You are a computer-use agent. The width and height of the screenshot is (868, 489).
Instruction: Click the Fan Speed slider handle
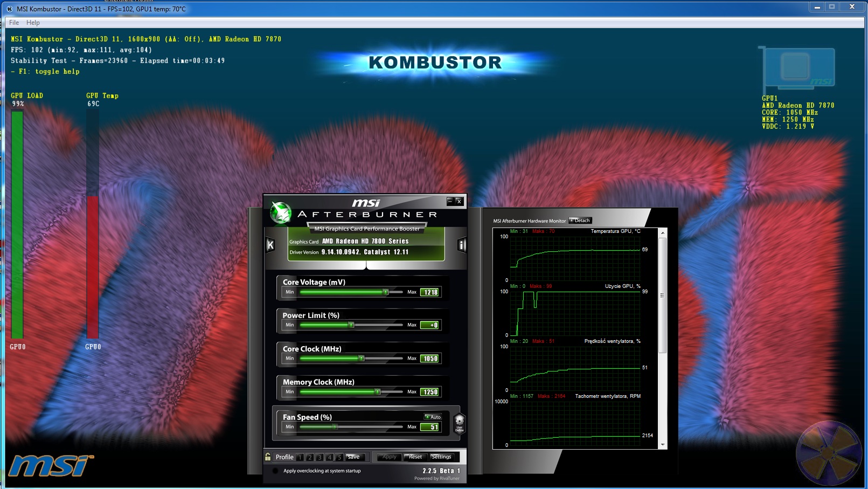pyautogui.click(x=335, y=426)
